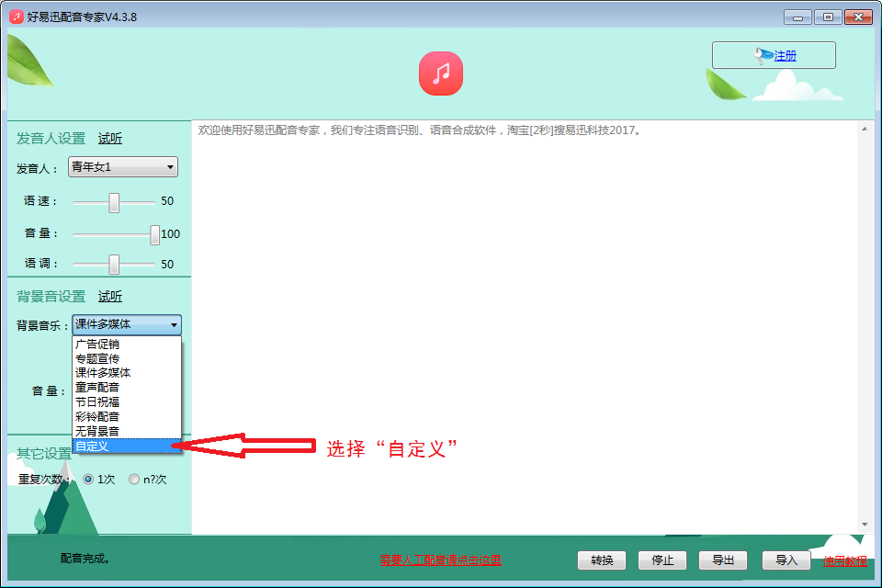Collapse the 背景音乐 dropdown arrow

(173, 324)
